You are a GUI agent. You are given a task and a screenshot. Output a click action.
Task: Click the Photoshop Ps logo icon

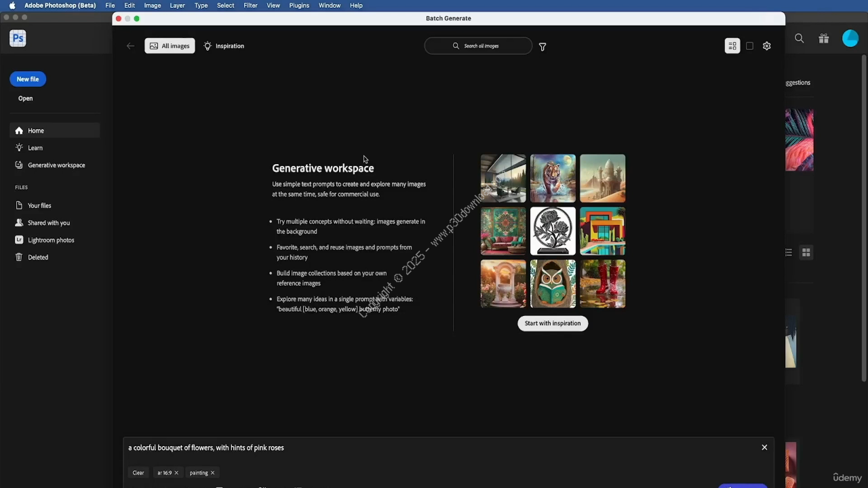pos(18,39)
